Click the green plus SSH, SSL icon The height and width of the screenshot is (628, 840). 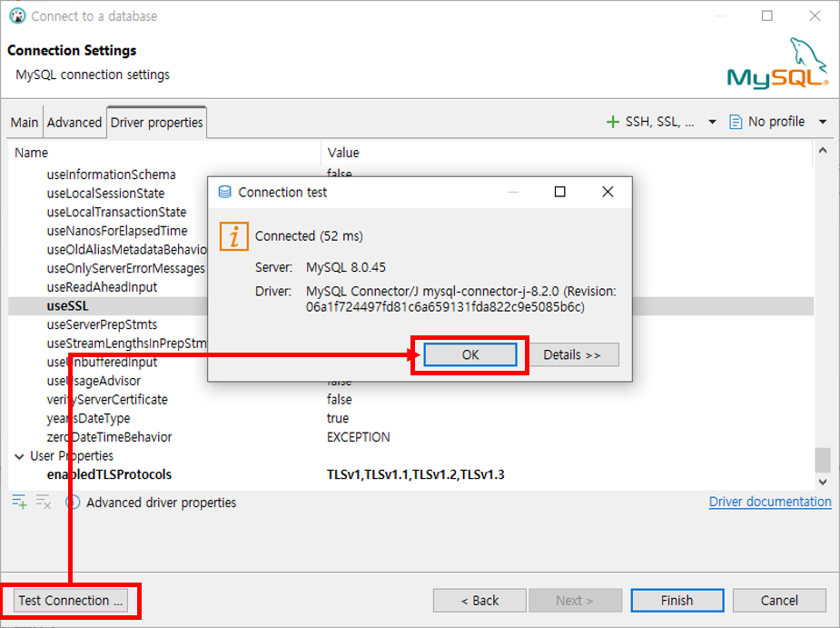pos(613,123)
